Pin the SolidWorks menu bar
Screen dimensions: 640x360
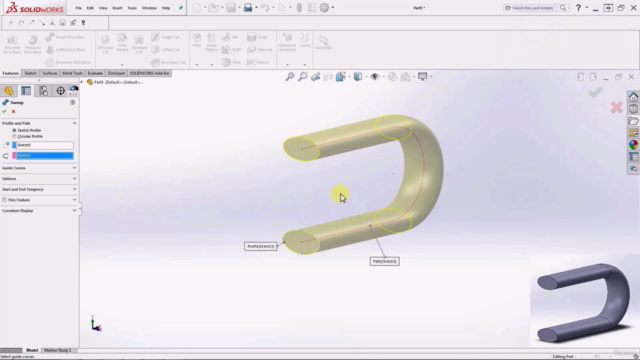click(180, 8)
